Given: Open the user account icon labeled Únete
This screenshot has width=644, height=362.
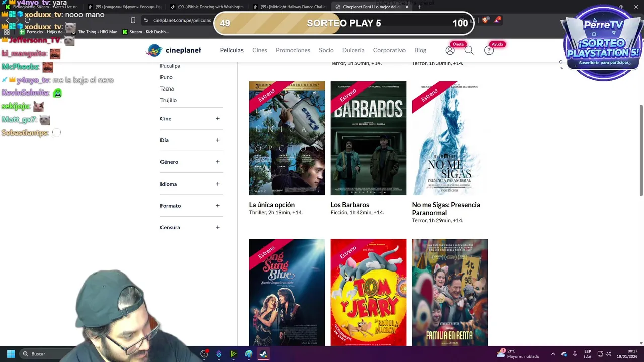Looking at the screenshot, I should [450, 50].
